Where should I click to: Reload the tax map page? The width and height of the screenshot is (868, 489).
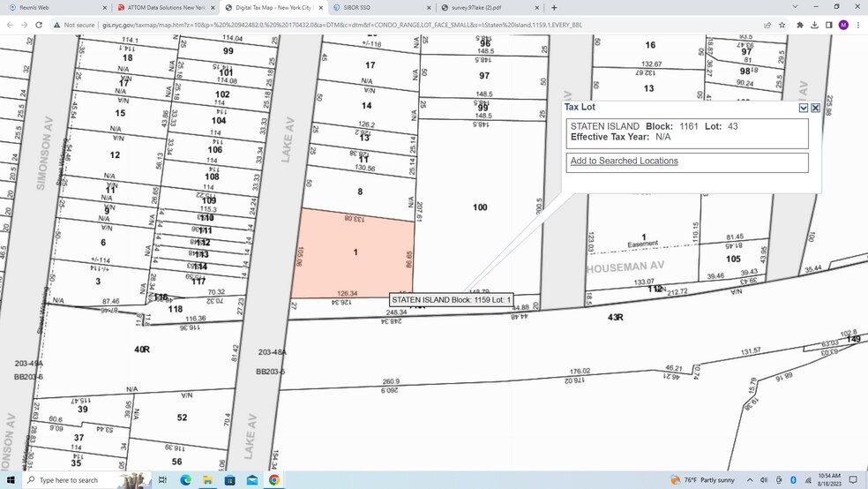click(39, 25)
